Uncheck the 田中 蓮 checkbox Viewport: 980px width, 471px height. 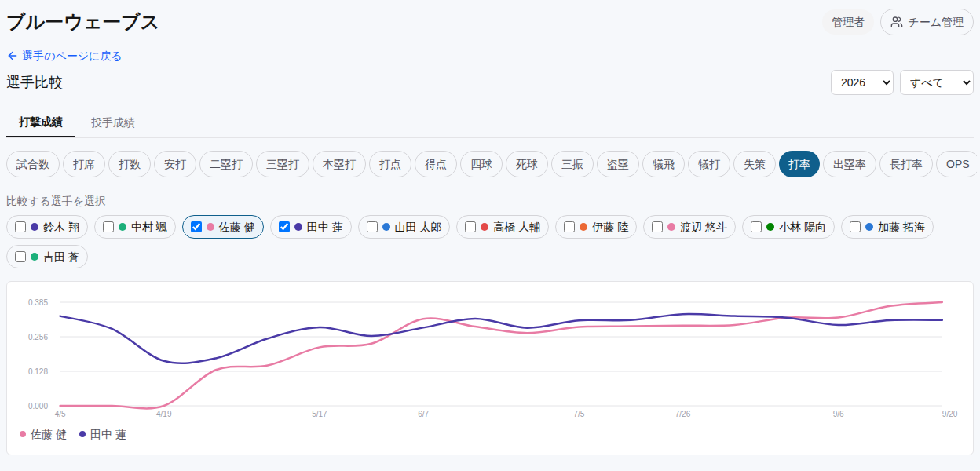(x=284, y=227)
